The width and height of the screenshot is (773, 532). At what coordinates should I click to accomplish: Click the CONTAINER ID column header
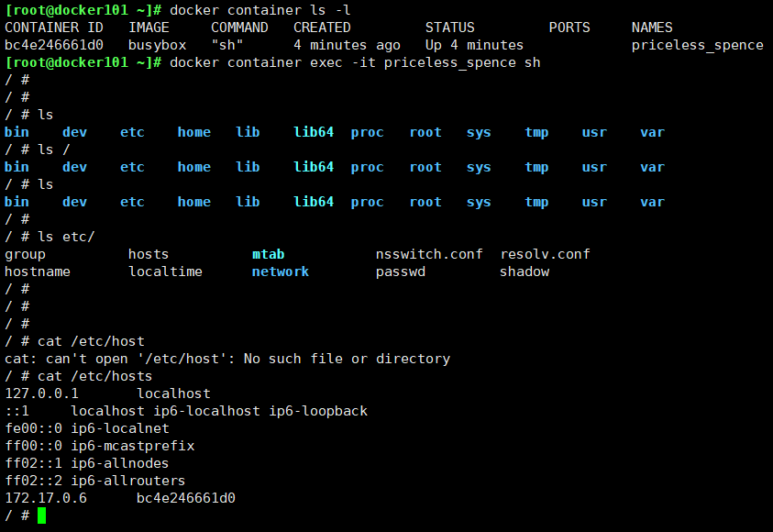(x=54, y=28)
